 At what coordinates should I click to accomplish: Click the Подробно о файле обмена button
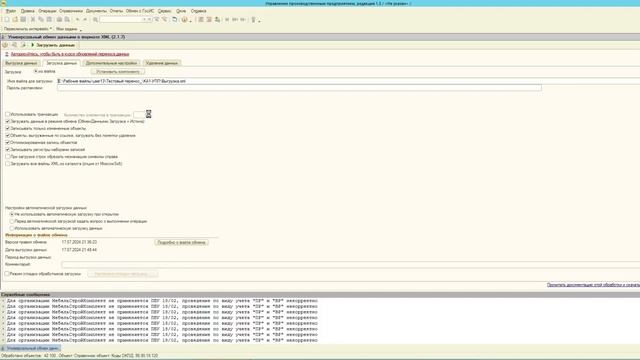point(181,242)
